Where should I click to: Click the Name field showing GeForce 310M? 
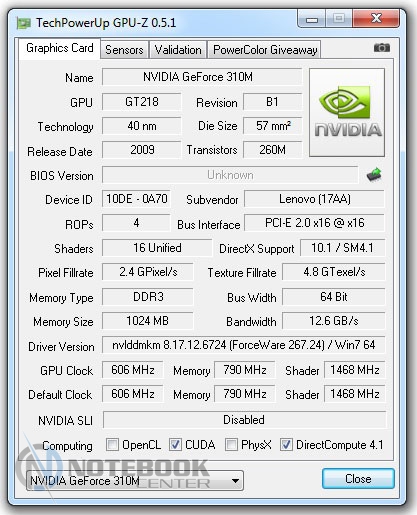[x=202, y=77]
